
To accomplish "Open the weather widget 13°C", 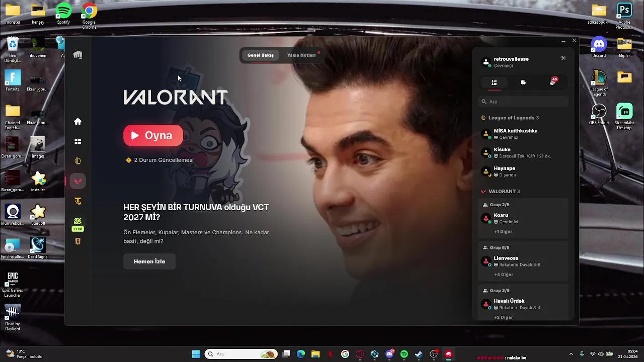I will click(23, 354).
